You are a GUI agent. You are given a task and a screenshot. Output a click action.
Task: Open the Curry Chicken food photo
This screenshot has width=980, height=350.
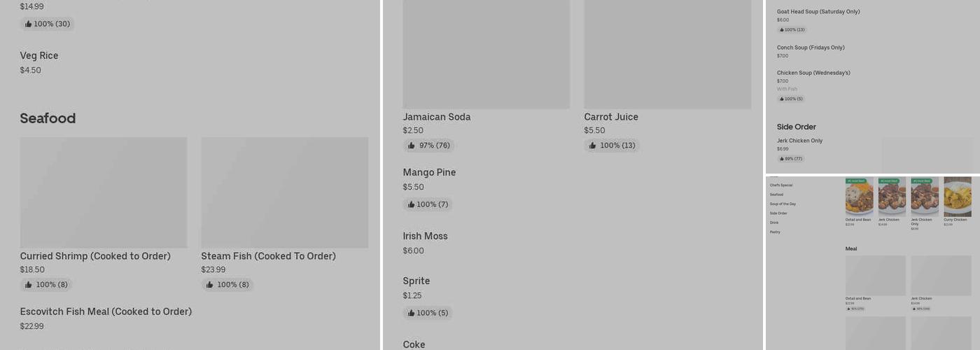pos(957,197)
